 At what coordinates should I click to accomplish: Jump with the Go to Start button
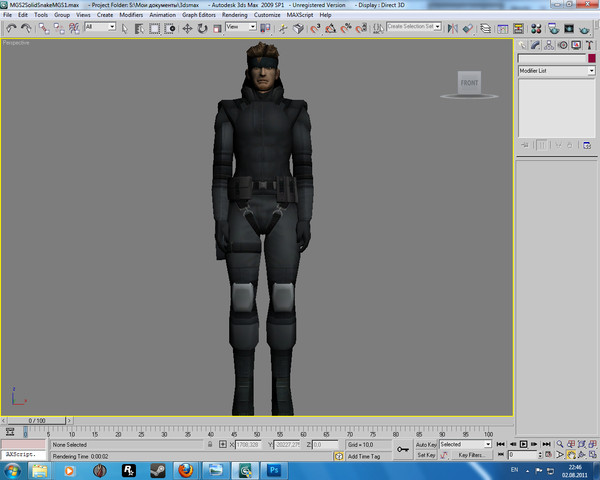[500, 444]
